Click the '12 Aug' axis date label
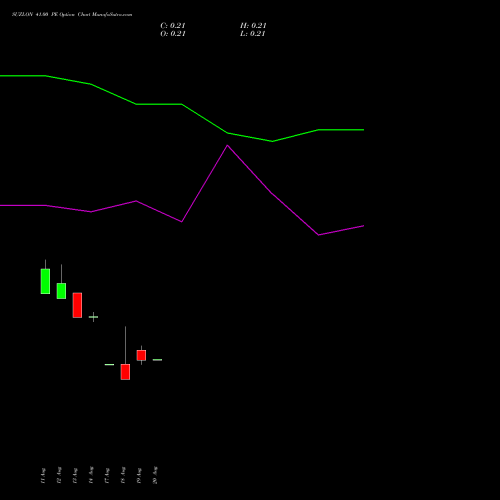This screenshot has width=500, height=500. click(x=59, y=476)
